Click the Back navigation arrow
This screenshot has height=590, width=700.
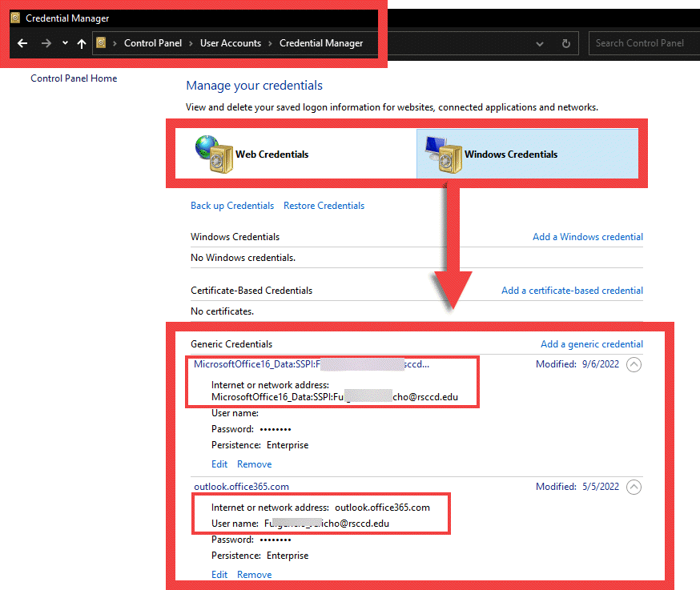point(22,43)
